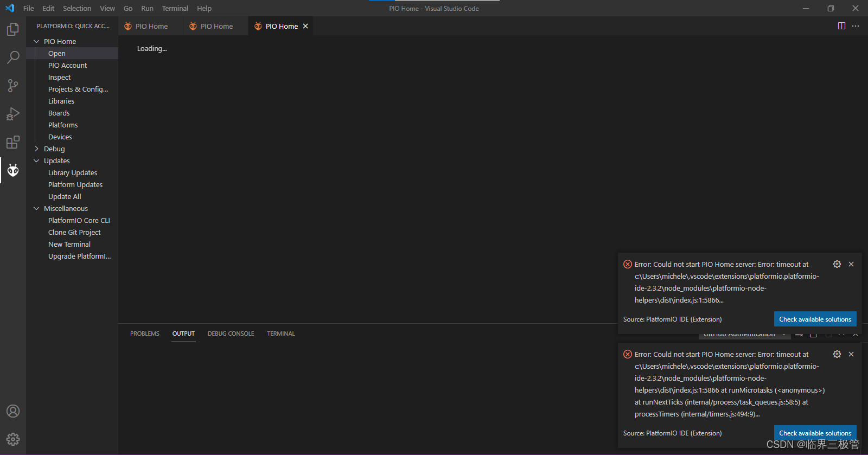
Task: Select Open under PIO Home
Action: pyautogui.click(x=72, y=53)
